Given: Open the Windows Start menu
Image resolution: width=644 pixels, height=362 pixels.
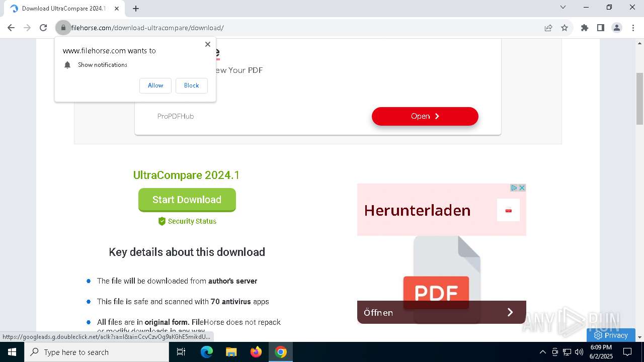Looking at the screenshot, I should point(12,352).
